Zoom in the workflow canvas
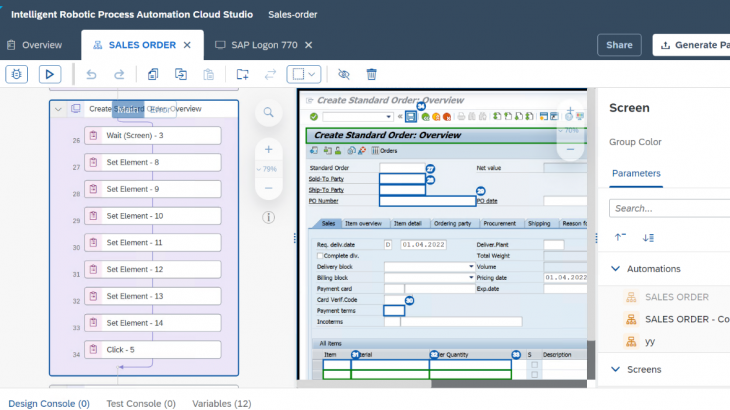This screenshot has height=410, width=730. point(269,149)
